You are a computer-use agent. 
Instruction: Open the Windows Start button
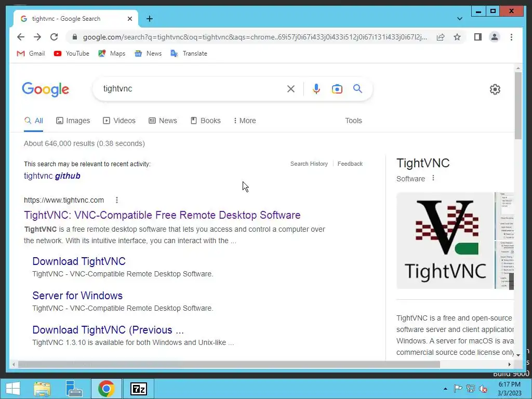(x=13, y=389)
